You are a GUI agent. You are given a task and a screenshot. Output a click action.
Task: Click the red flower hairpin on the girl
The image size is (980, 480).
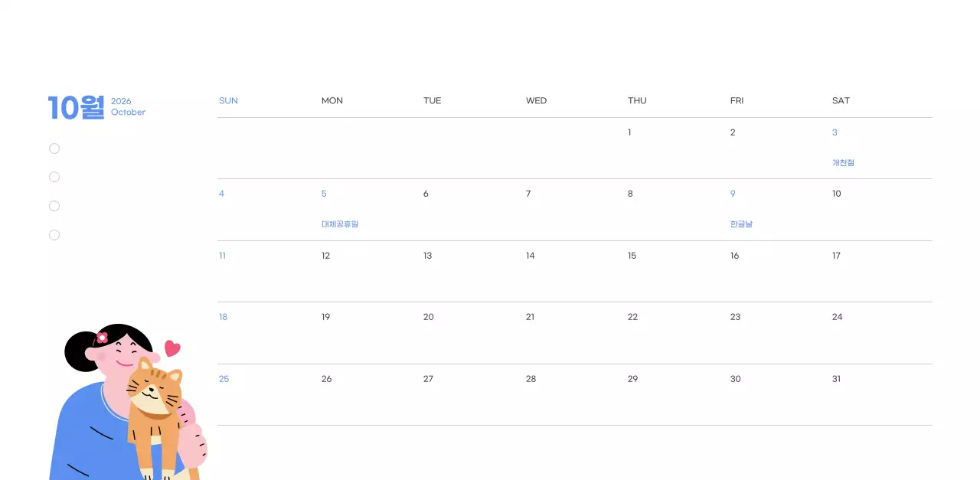[102, 338]
